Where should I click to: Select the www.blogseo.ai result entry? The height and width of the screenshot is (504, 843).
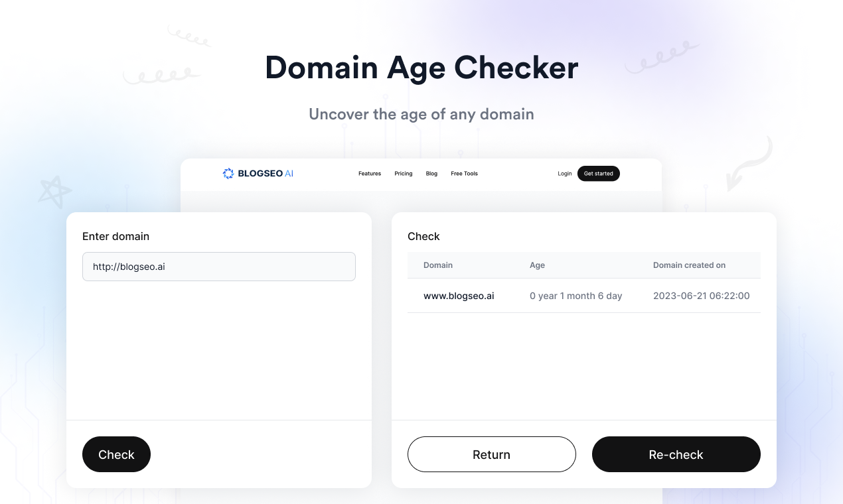pyautogui.click(x=459, y=296)
